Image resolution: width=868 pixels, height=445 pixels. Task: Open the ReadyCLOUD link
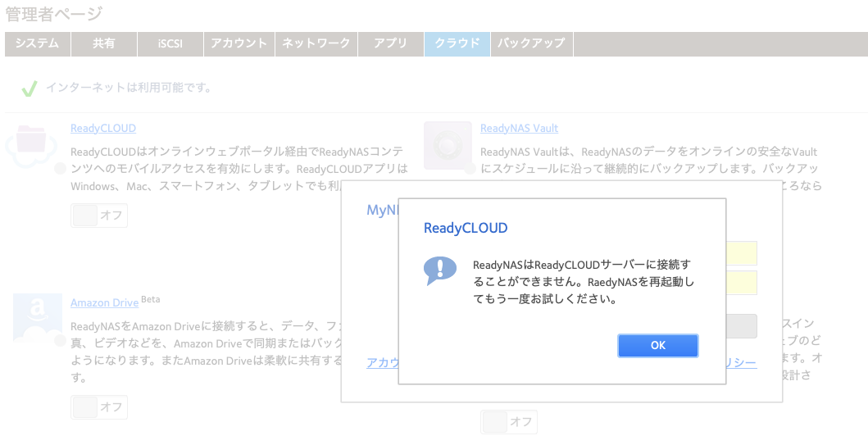click(x=103, y=129)
